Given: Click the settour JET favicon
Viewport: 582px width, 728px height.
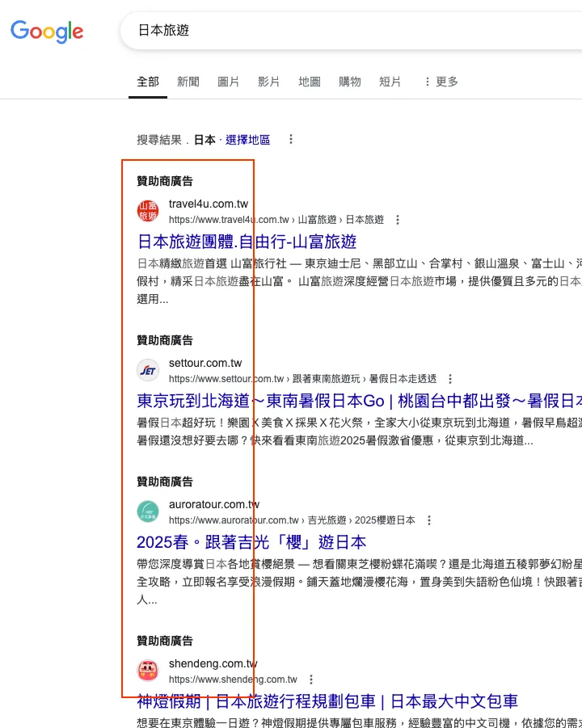Looking at the screenshot, I should tap(148, 370).
